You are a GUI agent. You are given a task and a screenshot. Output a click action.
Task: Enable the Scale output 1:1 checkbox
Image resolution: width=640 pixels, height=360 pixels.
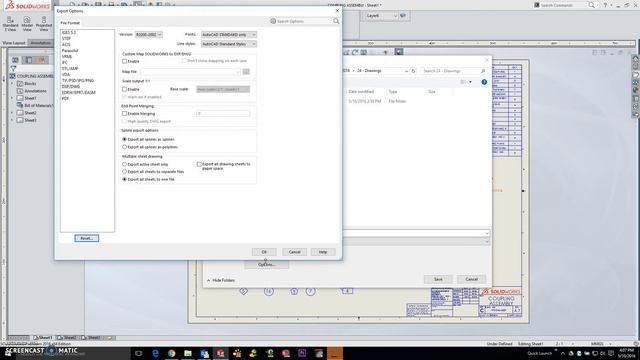point(124,89)
